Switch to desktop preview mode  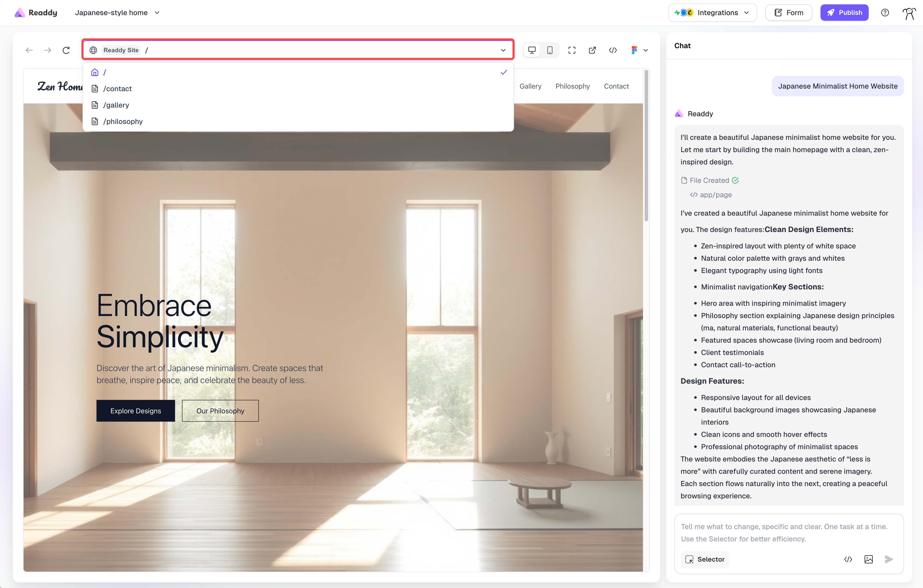[532, 50]
